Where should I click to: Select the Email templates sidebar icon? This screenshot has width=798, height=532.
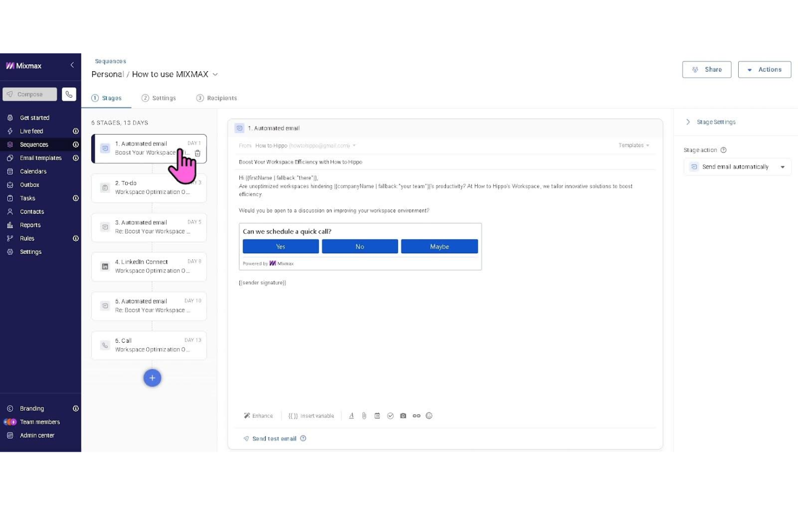coord(9,157)
